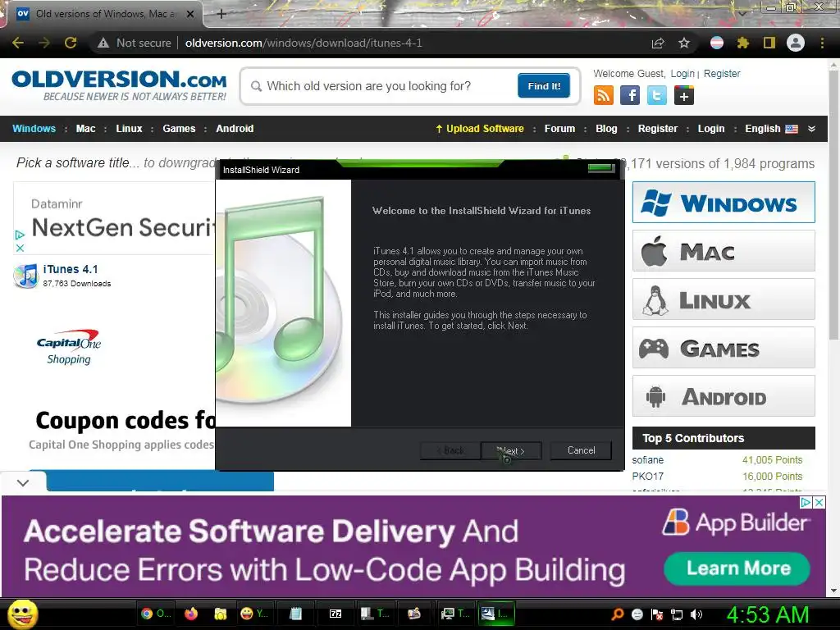
Task: Open the file folder taskbar icon
Action: pos(220,614)
